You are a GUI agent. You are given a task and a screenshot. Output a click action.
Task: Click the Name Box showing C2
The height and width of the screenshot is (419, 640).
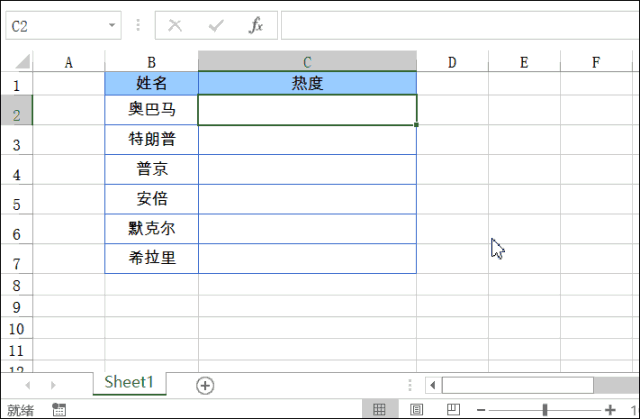click(x=63, y=25)
